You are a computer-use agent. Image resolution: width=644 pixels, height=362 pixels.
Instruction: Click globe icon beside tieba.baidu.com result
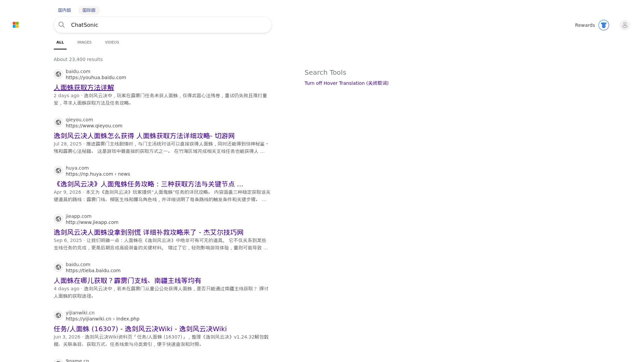(x=58, y=267)
